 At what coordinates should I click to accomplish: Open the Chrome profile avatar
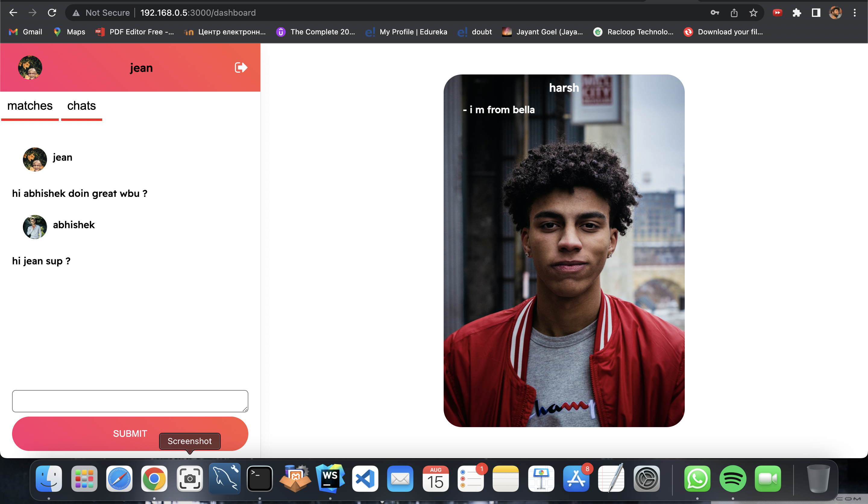click(835, 13)
